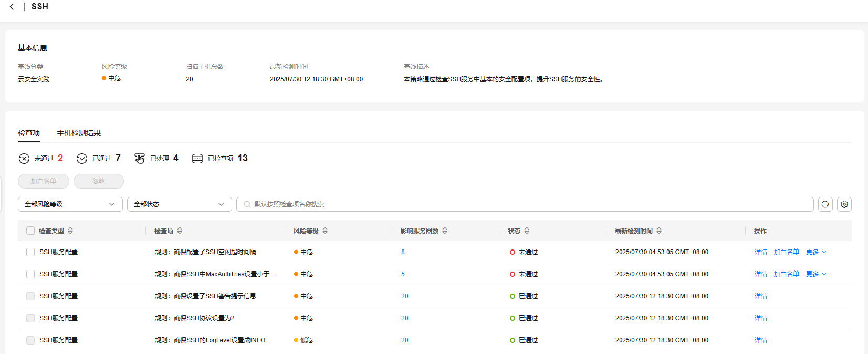Viewport: 868px width, 354px height.
Task: Click the refresh icon beside search box
Action: point(825,204)
